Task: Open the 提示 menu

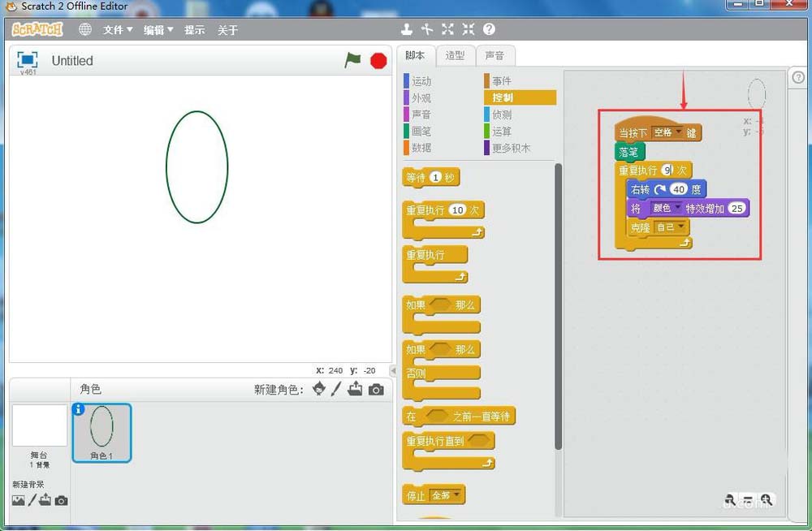Action: coord(195,30)
